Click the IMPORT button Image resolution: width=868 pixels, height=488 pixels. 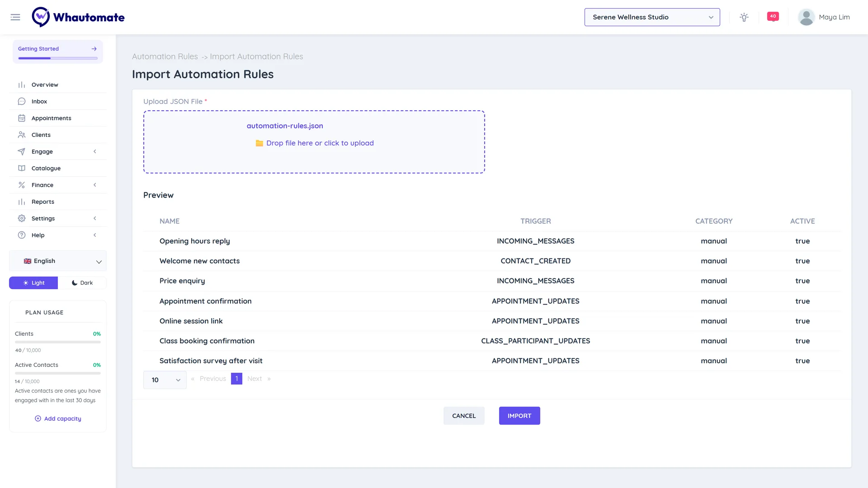(x=519, y=416)
